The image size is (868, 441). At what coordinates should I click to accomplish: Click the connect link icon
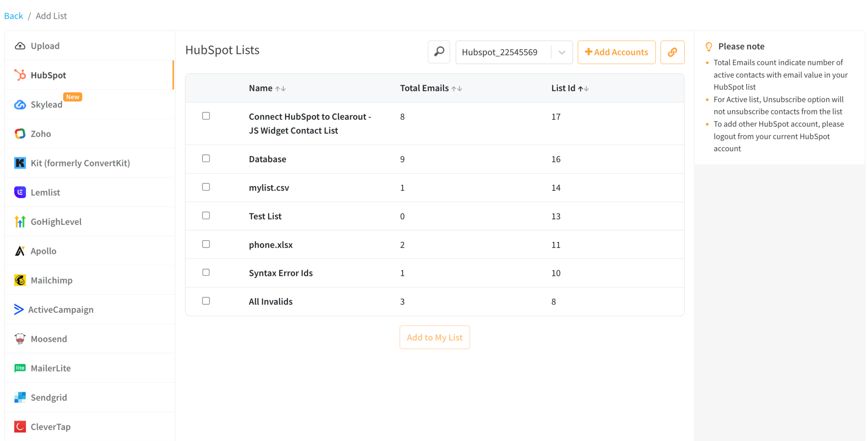click(672, 52)
